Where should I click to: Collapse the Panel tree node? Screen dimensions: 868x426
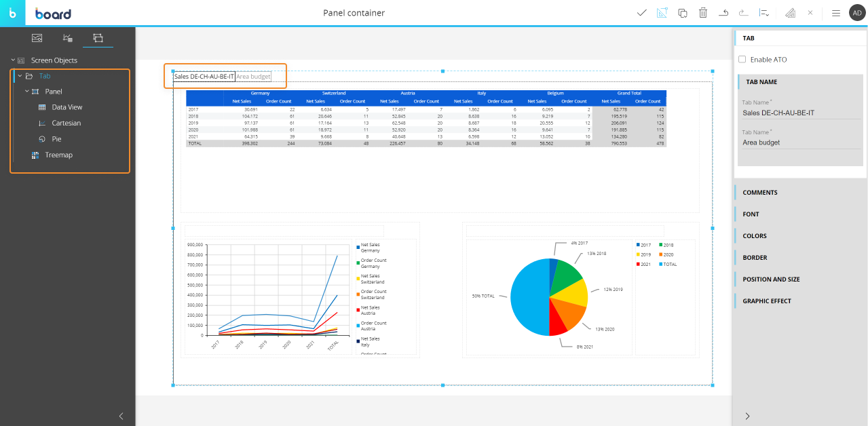[27, 92]
